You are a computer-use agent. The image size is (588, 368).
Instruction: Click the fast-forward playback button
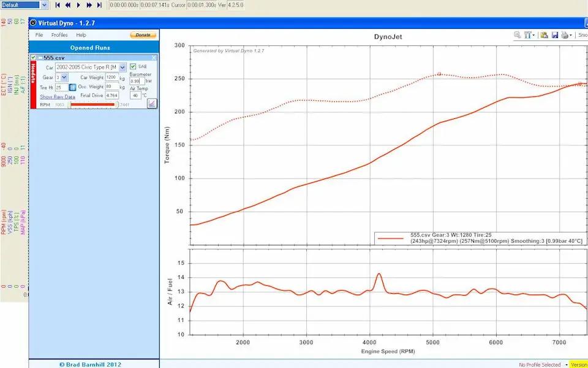(x=89, y=5)
